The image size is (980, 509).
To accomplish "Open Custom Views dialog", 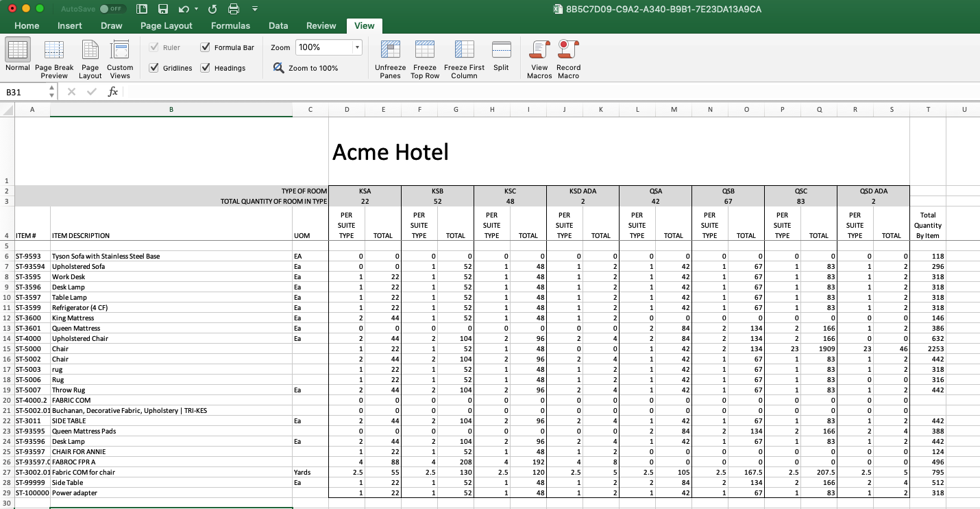I will (120, 59).
